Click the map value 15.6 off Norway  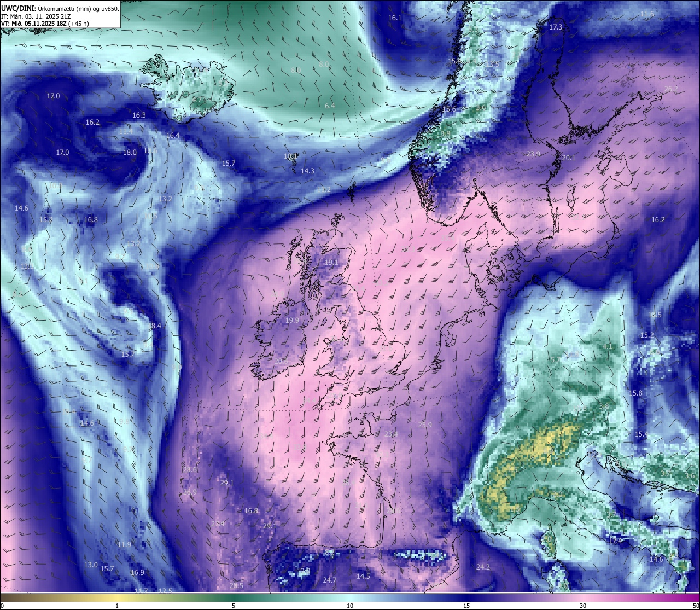coord(448,109)
